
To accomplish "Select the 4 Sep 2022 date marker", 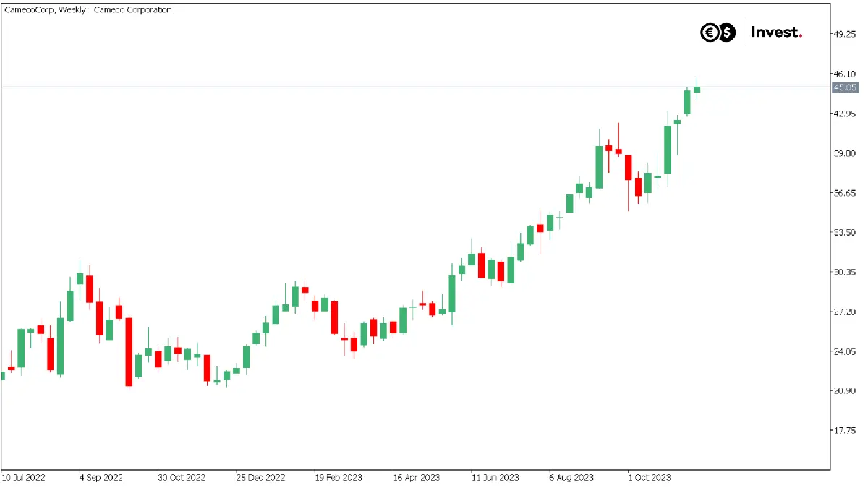I will (x=101, y=478).
